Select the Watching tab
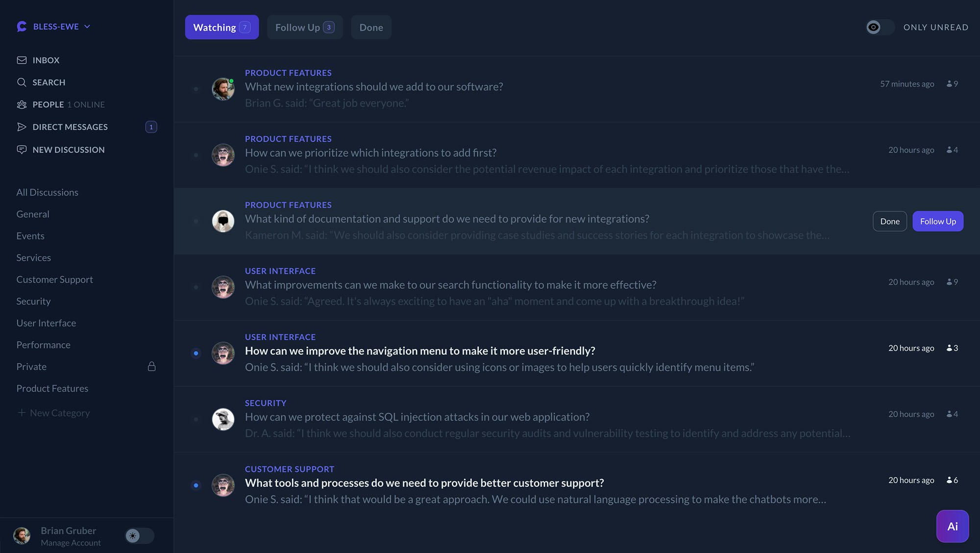The image size is (980, 553). click(221, 27)
